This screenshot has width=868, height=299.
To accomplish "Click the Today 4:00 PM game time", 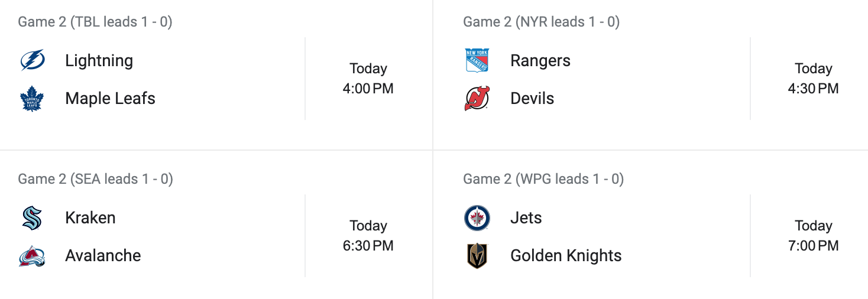I will pyautogui.click(x=368, y=79).
